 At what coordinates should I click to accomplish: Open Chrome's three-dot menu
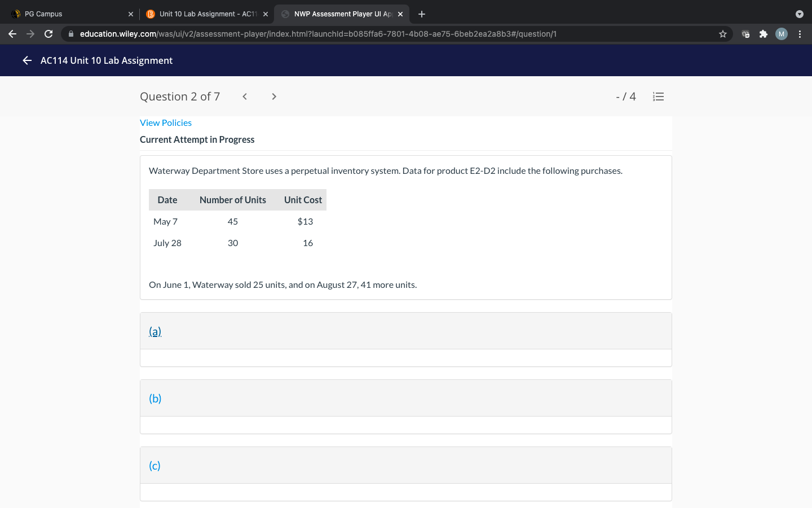800,34
